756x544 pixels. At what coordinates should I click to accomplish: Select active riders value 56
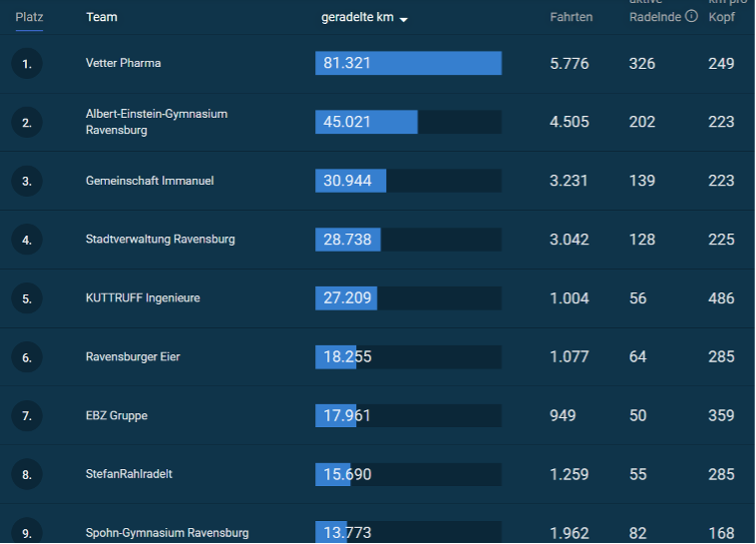(638, 297)
